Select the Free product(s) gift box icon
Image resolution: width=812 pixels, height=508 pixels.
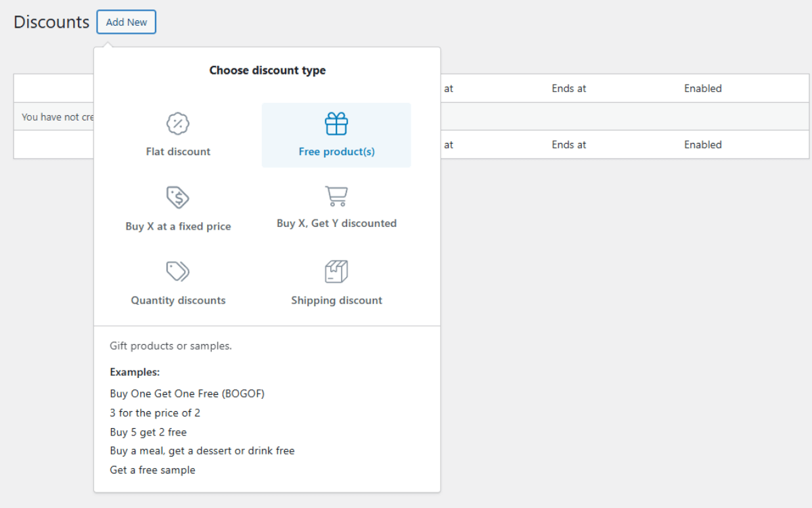click(336, 124)
